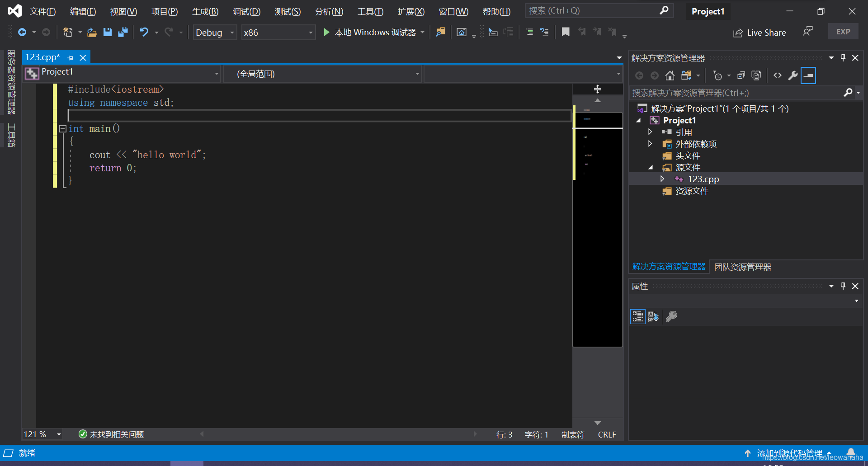Expand the 引用 references node
Image resolution: width=868 pixels, height=466 pixels.
pyautogui.click(x=650, y=132)
